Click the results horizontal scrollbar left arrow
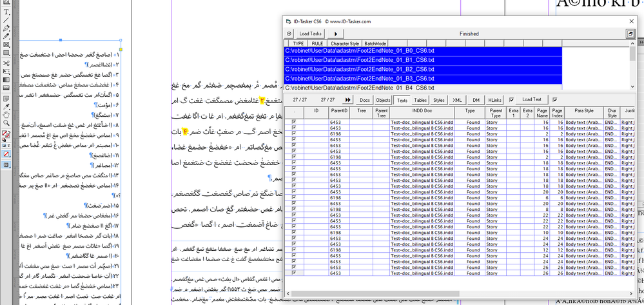Viewport: 644px width, 305px height. coord(288,293)
